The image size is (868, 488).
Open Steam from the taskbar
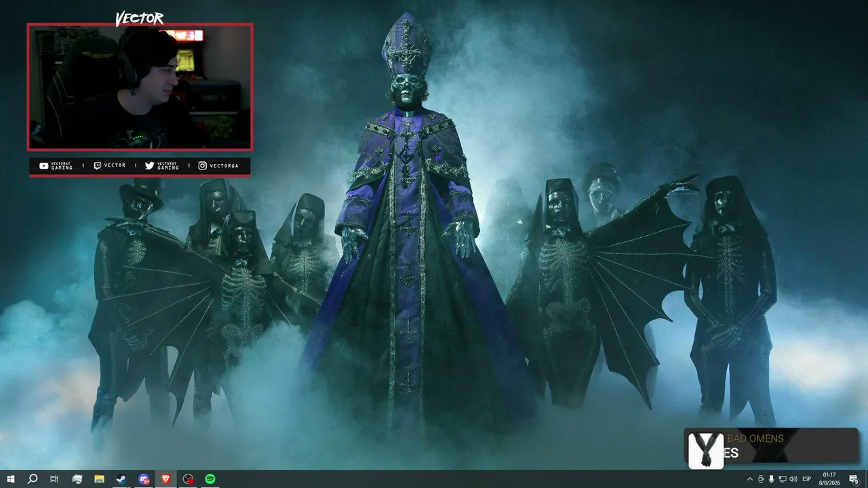[x=121, y=479]
